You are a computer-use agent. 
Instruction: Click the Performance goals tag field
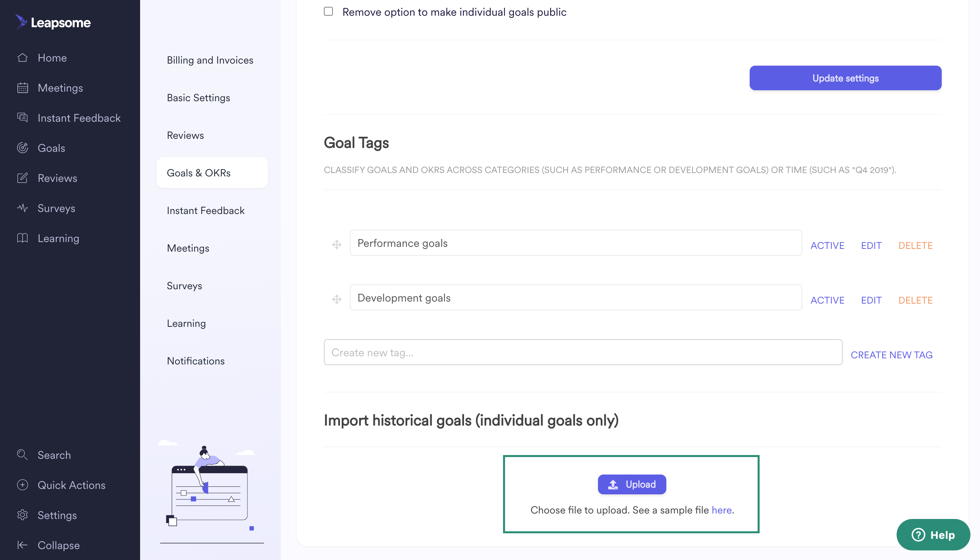point(576,243)
